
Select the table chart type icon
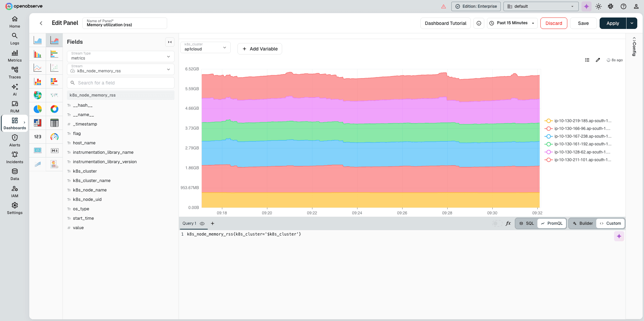pyautogui.click(x=54, y=123)
